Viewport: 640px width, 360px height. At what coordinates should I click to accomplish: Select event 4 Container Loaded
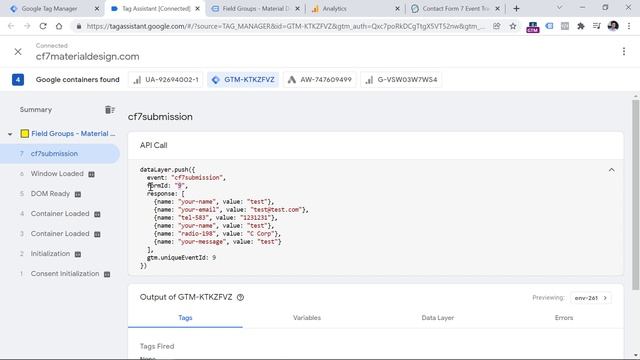pos(60,214)
